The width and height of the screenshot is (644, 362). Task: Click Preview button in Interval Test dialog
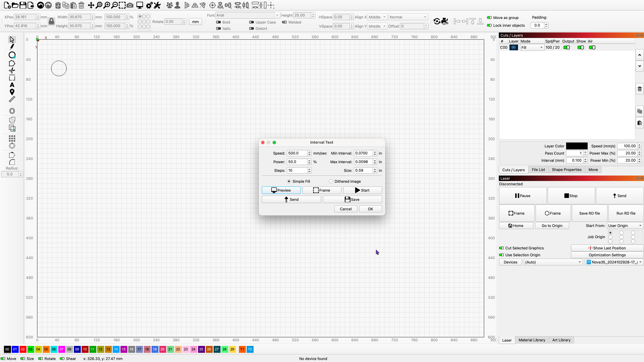pyautogui.click(x=281, y=190)
